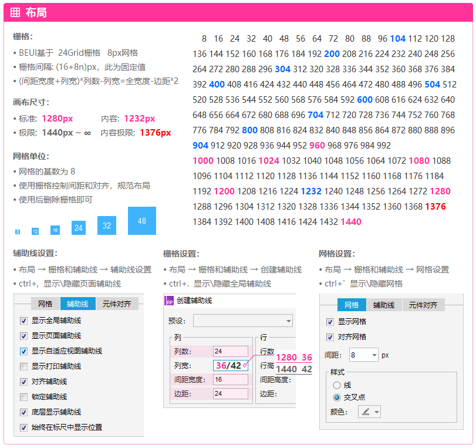Click blue number 704 in number grid
The image size is (476, 448).
point(315,115)
